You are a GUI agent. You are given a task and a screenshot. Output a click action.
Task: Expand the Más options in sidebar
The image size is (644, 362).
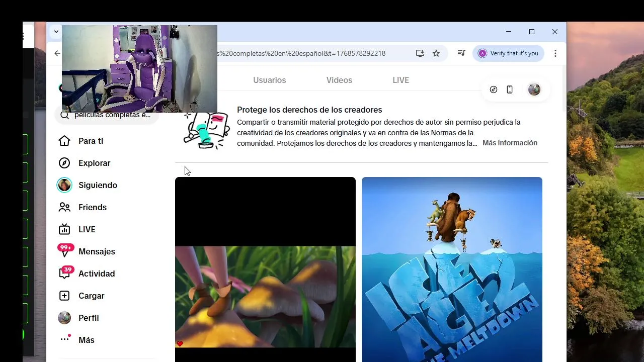click(x=87, y=340)
